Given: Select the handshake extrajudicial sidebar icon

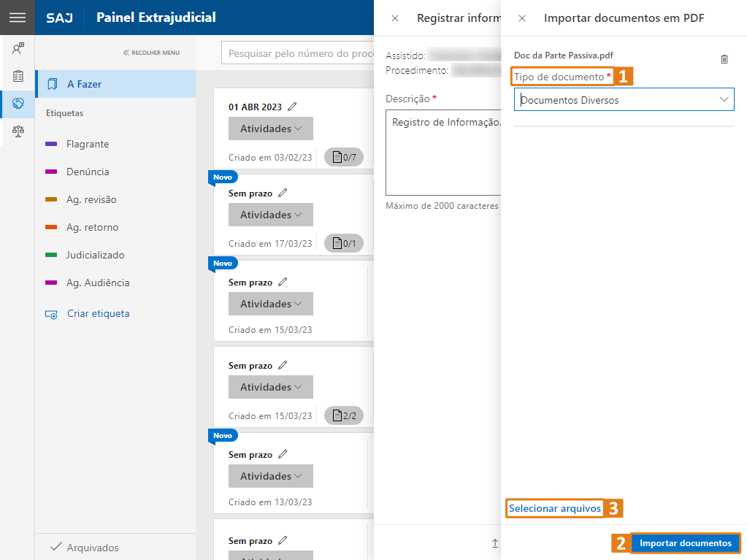Looking at the screenshot, I should (18, 104).
